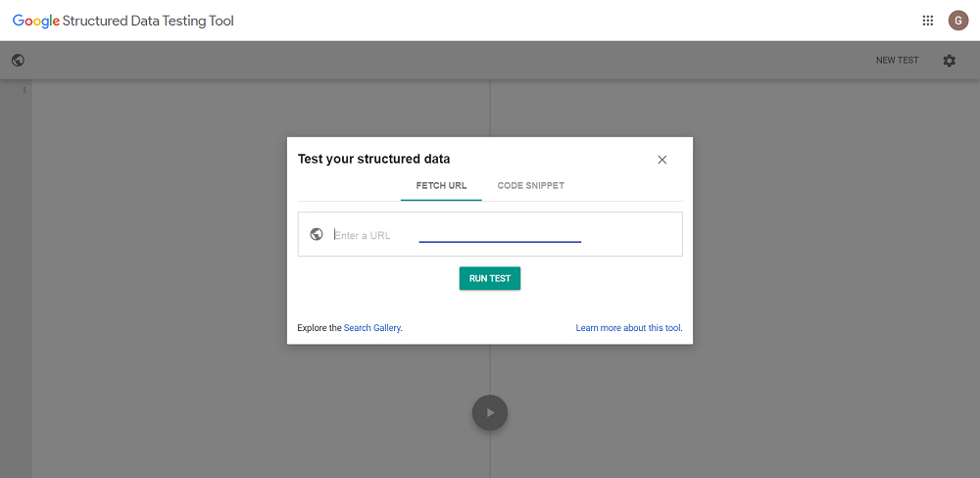
Task: Open the account avatar labeled G
Action: [x=958, y=21]
